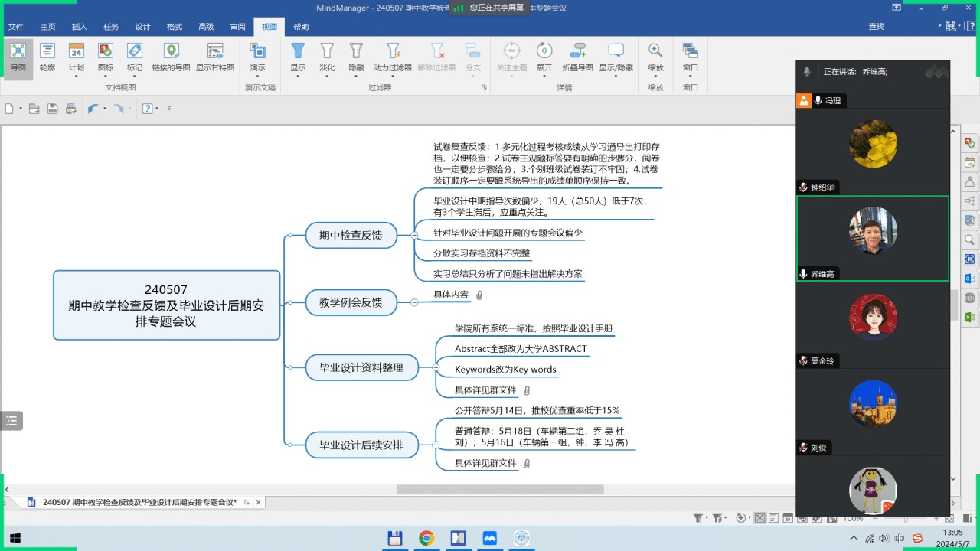This screenshot has height=551, width=980.
Task: Click the horizontal scrollbar below the map
Action: coord(500,490)
